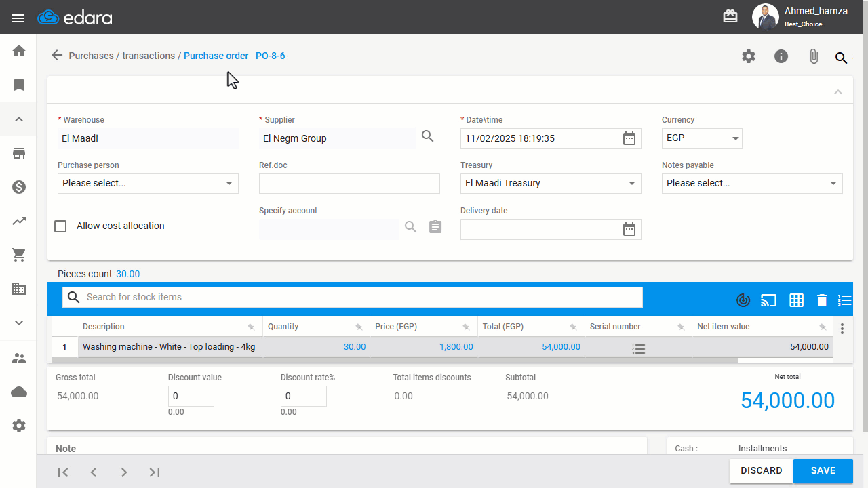Open the Notes payable dropdown

tap(752, 183)
